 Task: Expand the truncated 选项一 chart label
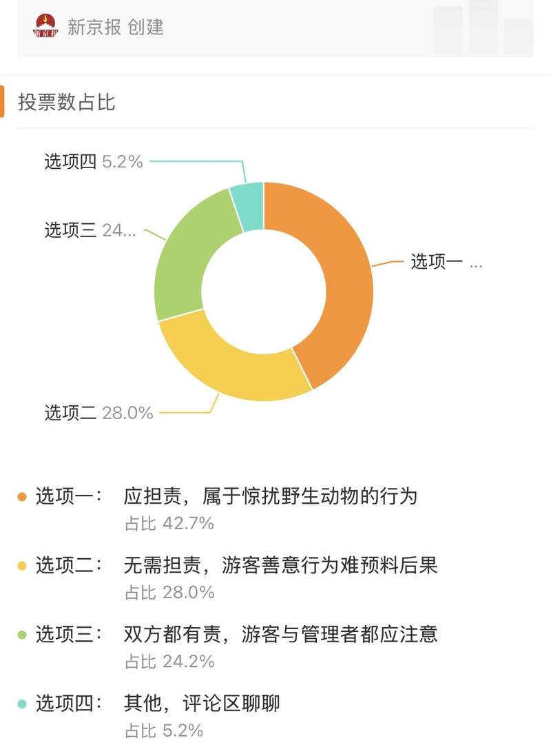[446, 262]
